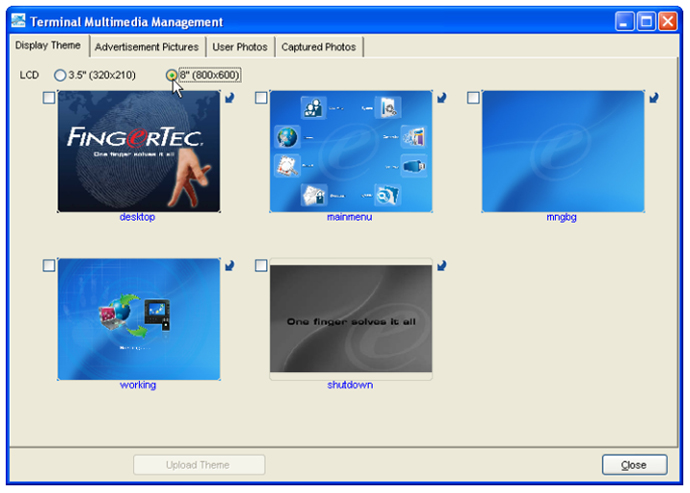690x493 pixels.
Task: Open the Captured Photos tab
Action: click(x=319, y=47)
